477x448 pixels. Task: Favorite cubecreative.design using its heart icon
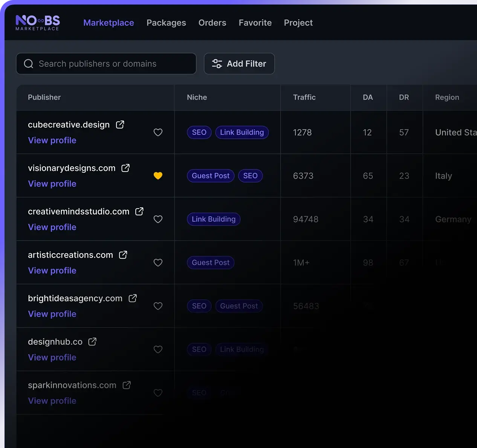pos(158,132)
